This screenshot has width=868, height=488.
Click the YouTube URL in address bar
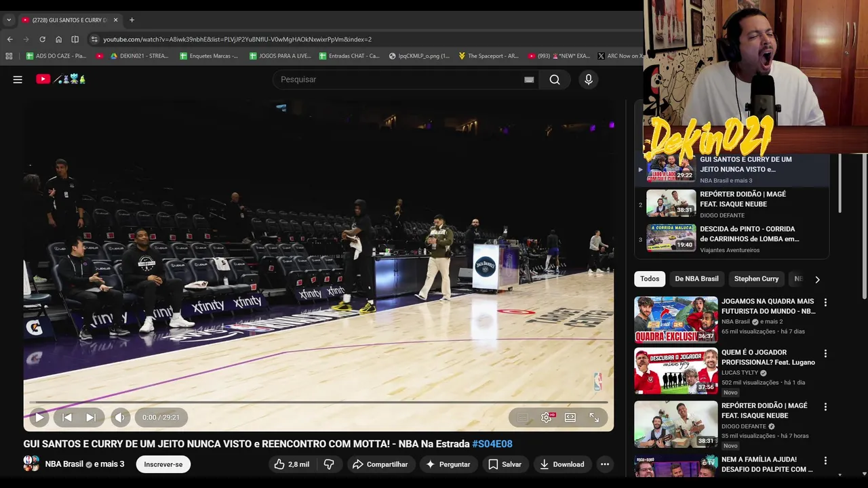point(237,39)
